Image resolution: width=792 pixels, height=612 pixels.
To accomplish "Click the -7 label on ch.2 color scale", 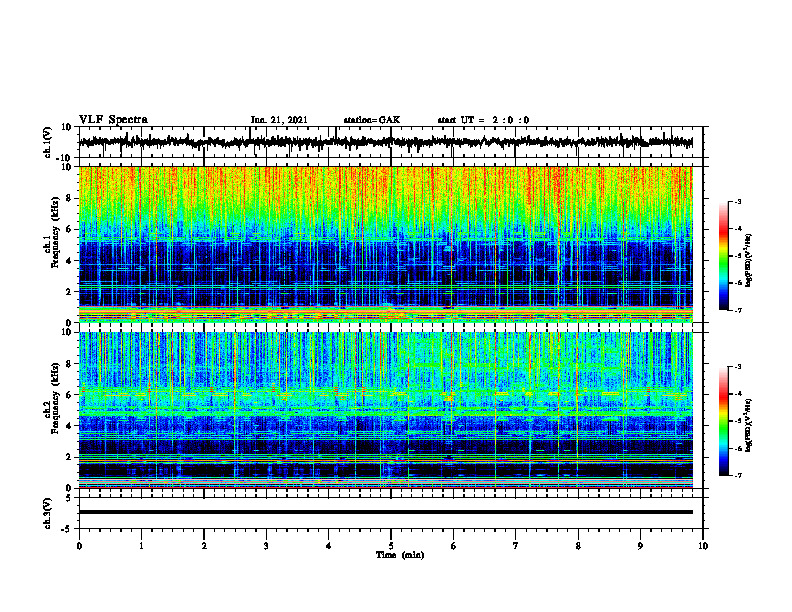I will [x=737, y=475].
